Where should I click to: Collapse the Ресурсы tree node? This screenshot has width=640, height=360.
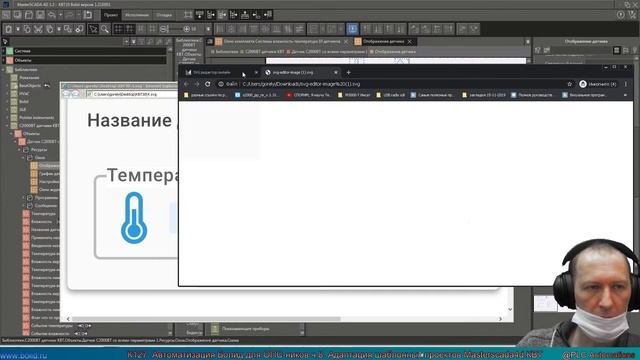(20, 150)
